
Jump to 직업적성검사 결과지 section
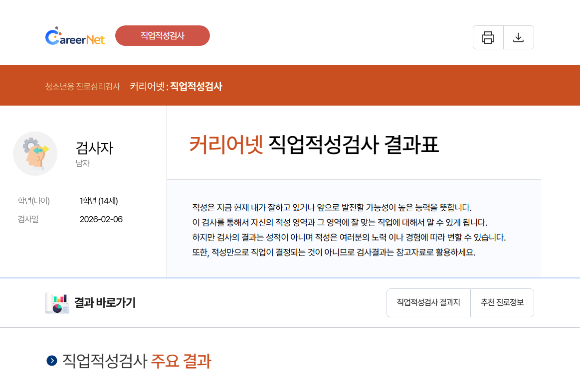coord(428,302)
